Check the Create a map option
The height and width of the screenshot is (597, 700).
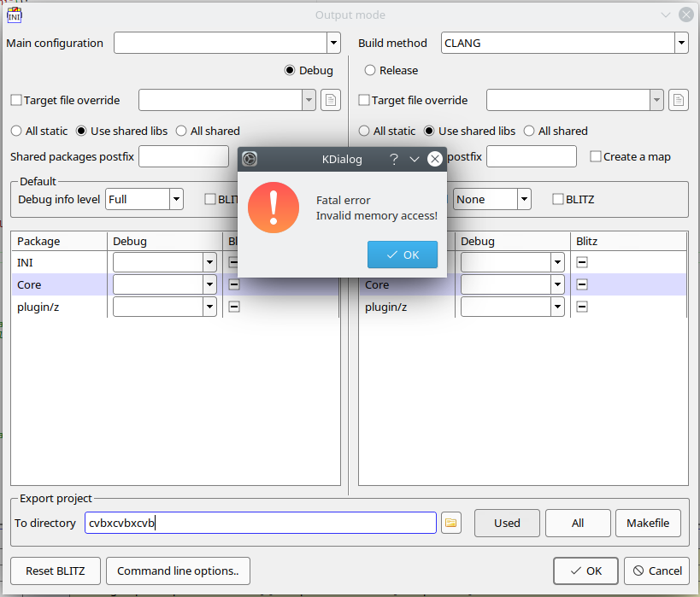(596, 156)
